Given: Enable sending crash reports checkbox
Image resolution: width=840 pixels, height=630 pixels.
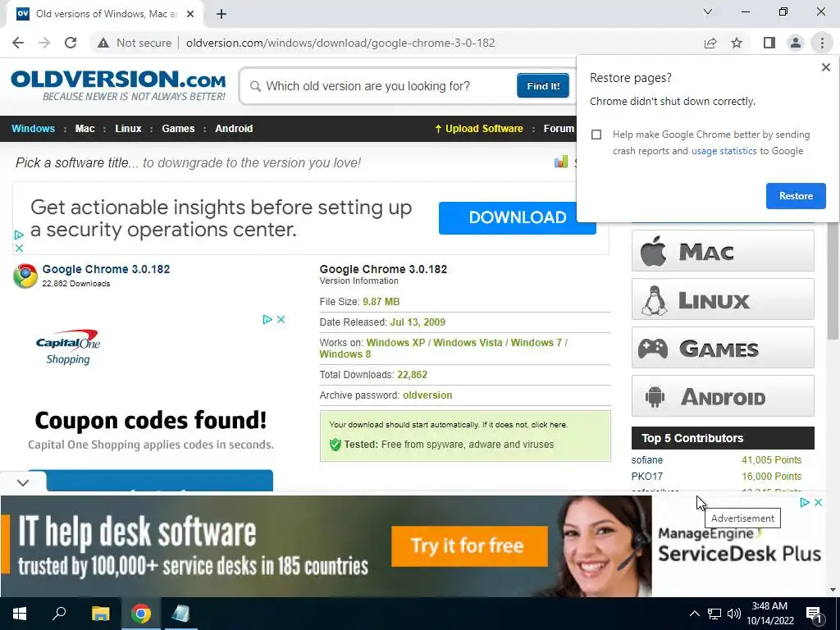Looking at the screenshot, I should click(x=596, y=135).
